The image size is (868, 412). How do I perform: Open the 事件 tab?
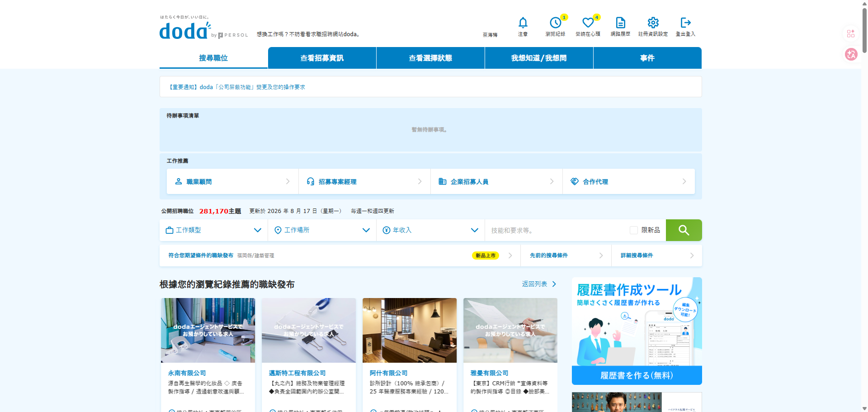tap(647, 58)
